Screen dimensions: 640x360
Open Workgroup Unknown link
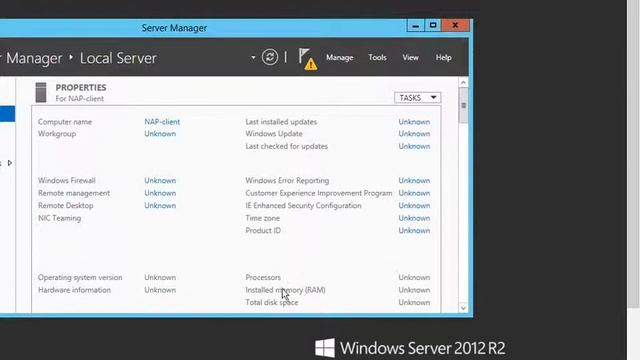coord(160,133)
